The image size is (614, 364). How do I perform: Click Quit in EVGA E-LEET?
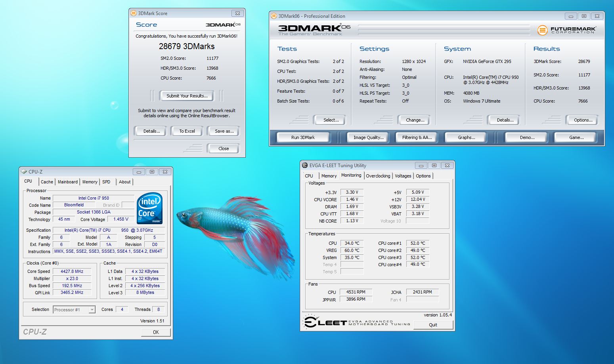click(x=433, y=325)
